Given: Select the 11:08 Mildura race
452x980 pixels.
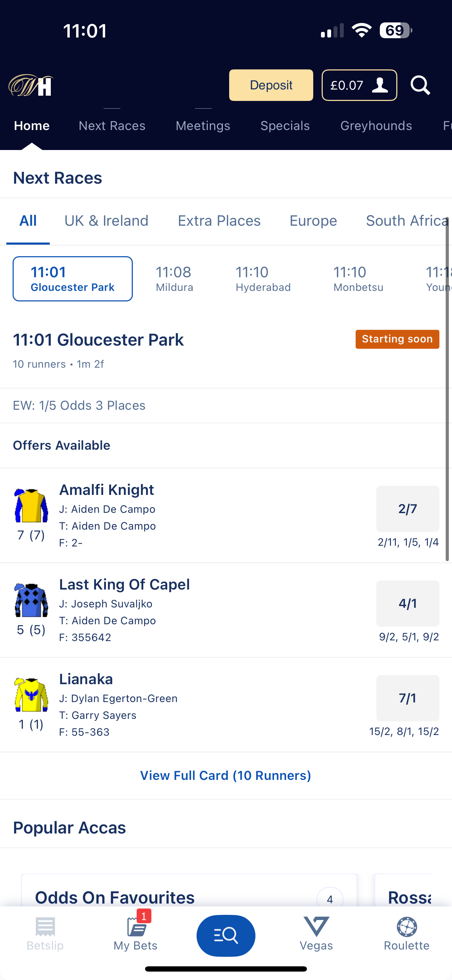Looking at the screenshot, I should pyautogui.click(x=174, y=279).
